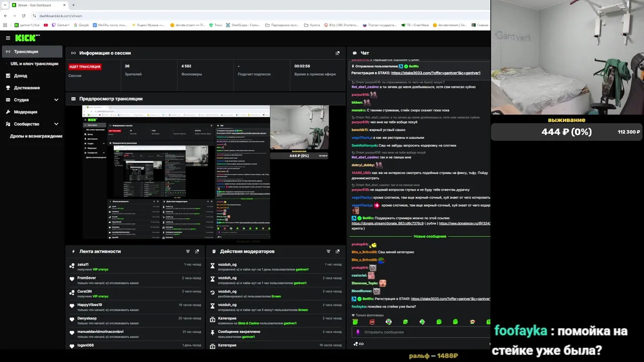Click the Новые сообщения divider in chat
Screen dimensions: 644x362
430,236
